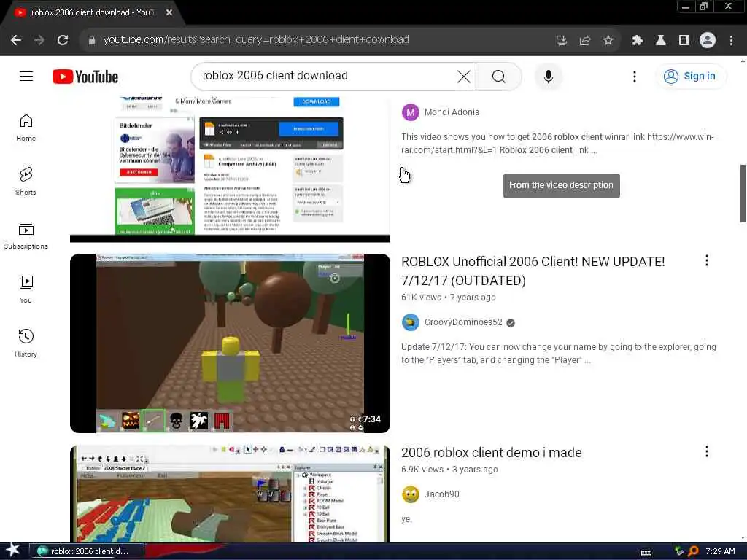
Task: Go back using the browser back arrow
Action: point(16,40)
